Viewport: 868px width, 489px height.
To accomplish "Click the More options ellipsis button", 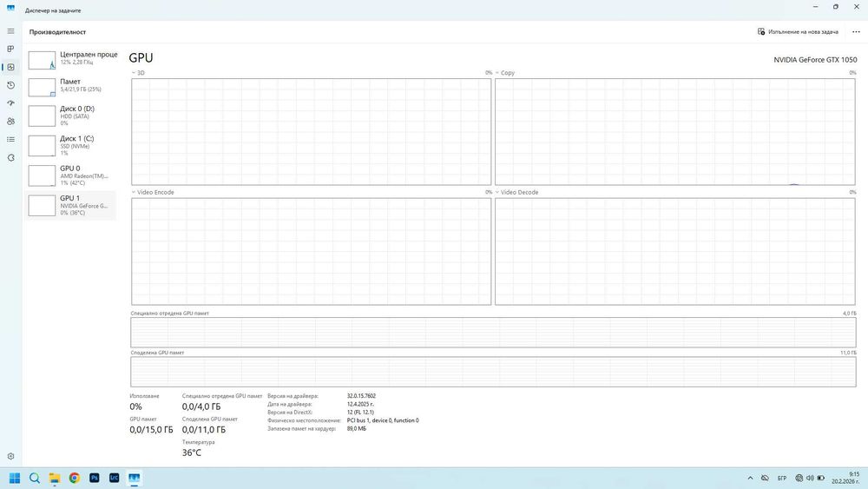I will (856, 32).
